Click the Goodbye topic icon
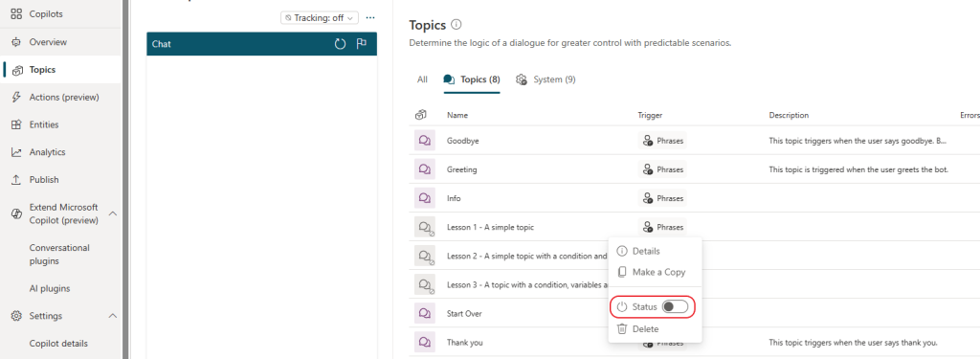980x359 pixels. tap(424, 141)
